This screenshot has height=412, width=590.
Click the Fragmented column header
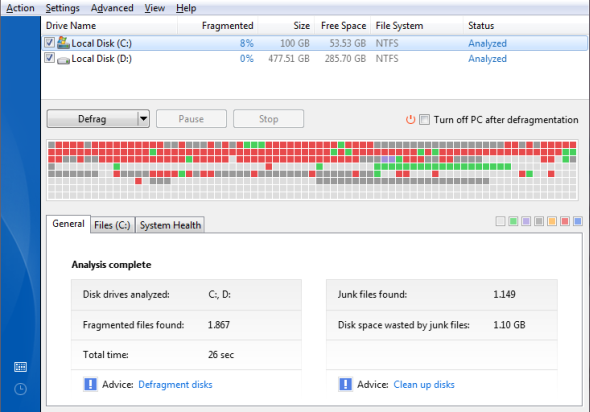pyautogui.click(x=227, y=26)
